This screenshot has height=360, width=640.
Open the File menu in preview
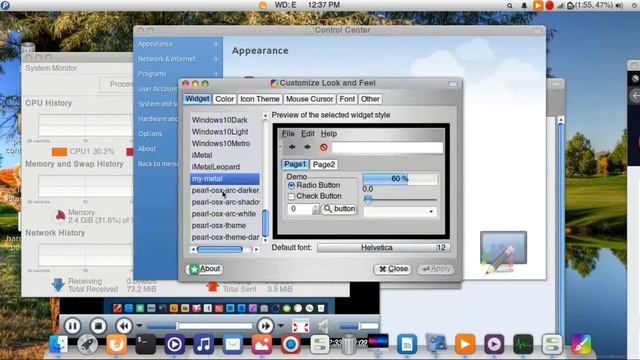click(288, 134)
